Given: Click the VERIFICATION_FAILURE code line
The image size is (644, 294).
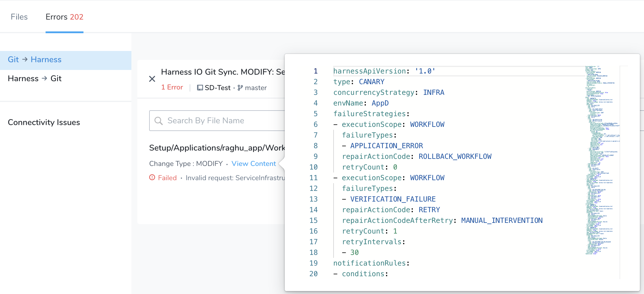Looking at the screenshot, I should [x=389, y=199].
